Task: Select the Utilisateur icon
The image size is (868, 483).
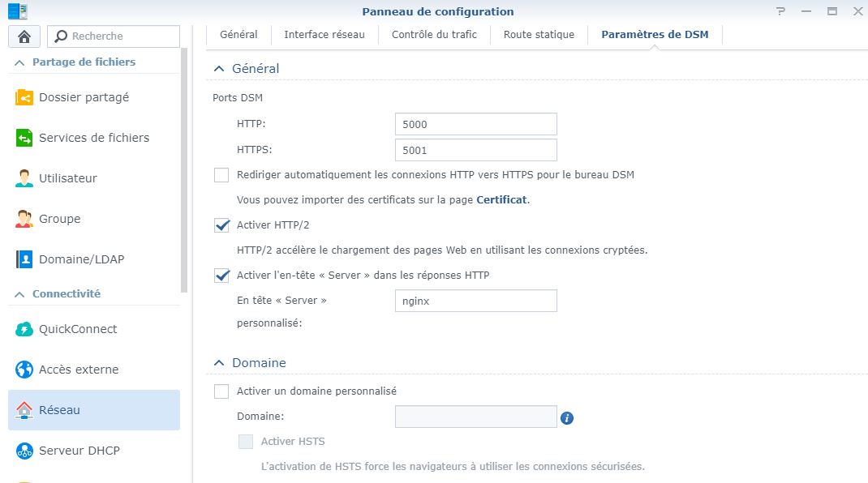Action: 24,178
